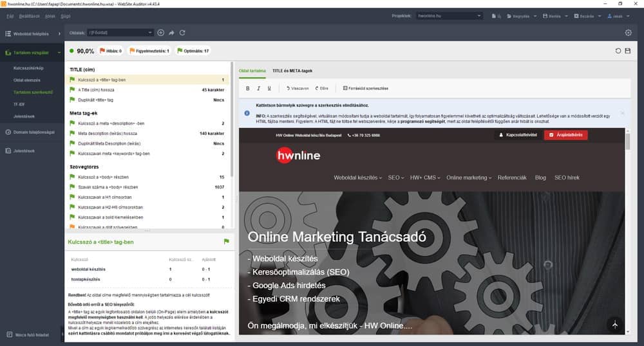Viewport: 644px width, 346px height.
Task: Switch to TITLE és META-tagek tab
Action: [x=292, y=71]
